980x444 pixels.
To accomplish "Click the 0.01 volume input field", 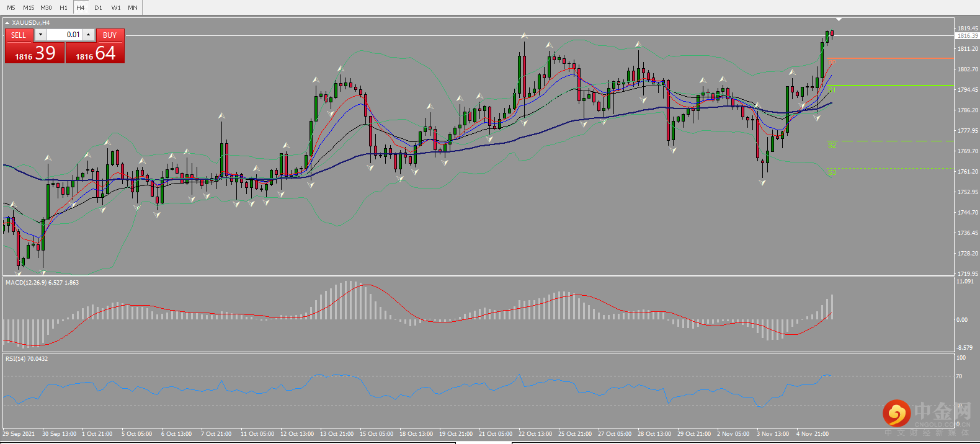I will pos(65,35).
